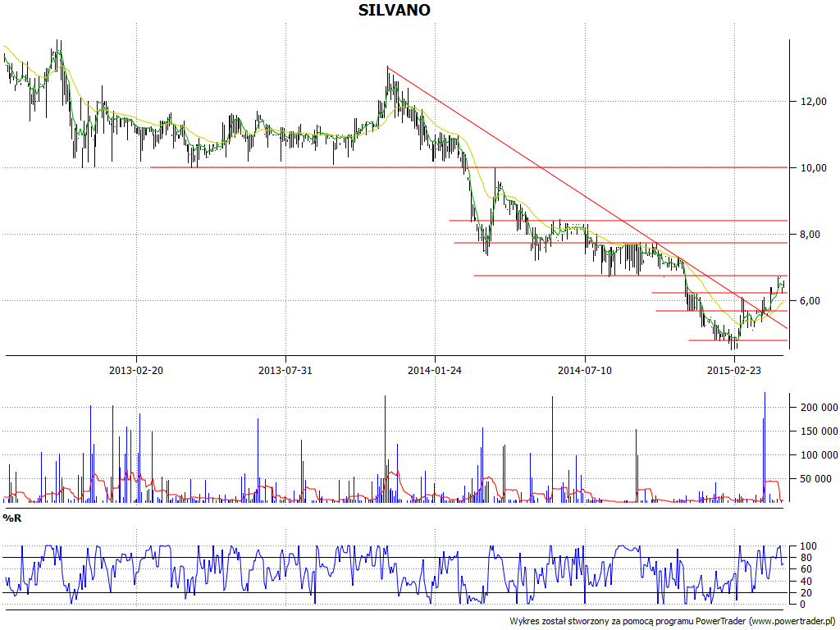The height and width of the screenshot is (630, 840).
Task: Select the 2015-02-23 date label
Action: (734, 370)
